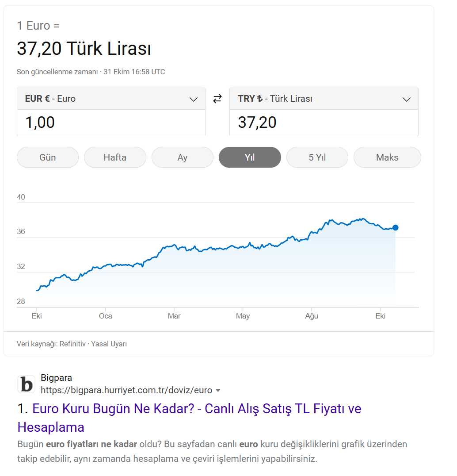The width and height of the screenshot is (457, 476).
Task: Show the 5 Yıl chart range
Action: (x=317, y=157)
